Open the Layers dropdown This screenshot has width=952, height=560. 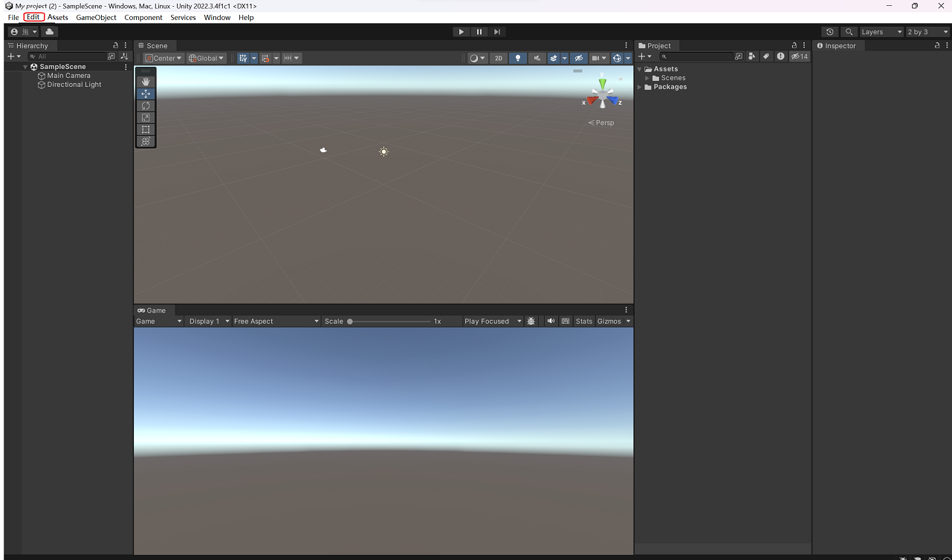click(881, 32)
